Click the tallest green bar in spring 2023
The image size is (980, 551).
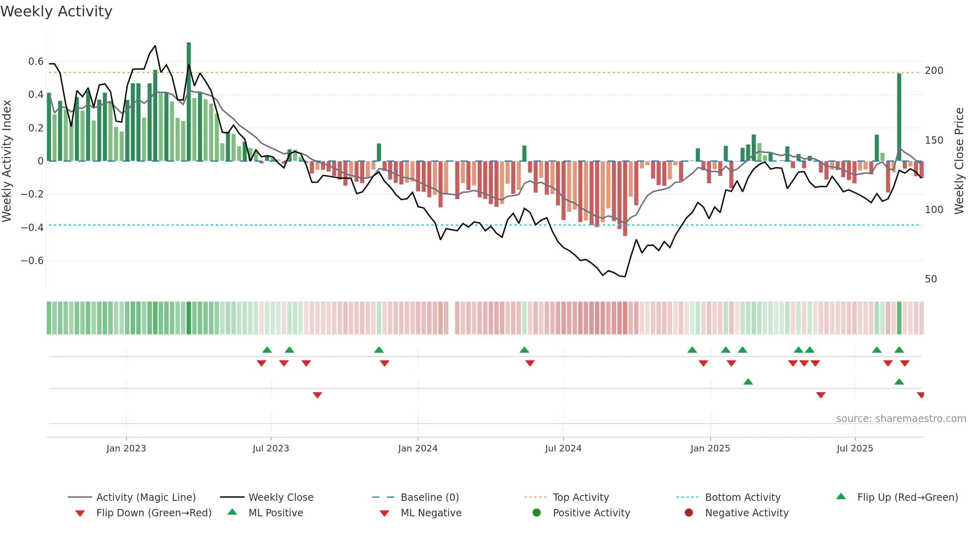189,102
